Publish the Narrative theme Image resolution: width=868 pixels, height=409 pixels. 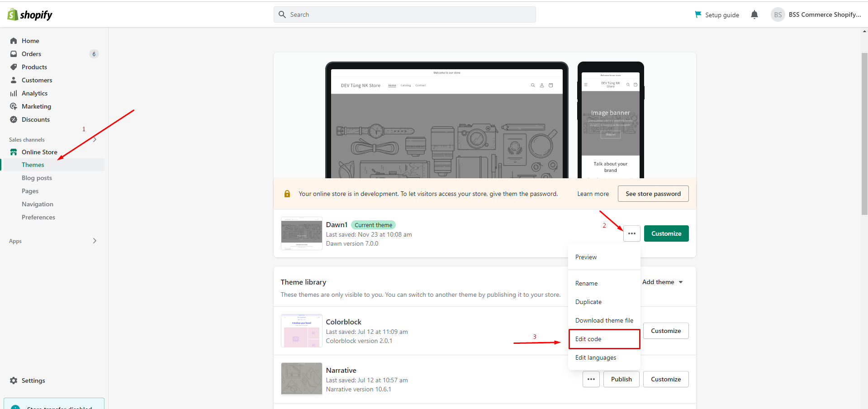click(621, 379)
